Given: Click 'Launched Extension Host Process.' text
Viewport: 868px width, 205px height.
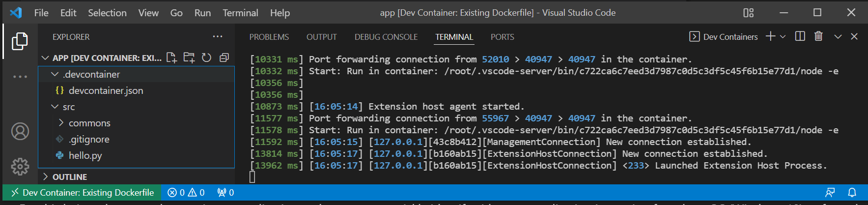Looking at the screenshot, I should (x=741, y=165).
